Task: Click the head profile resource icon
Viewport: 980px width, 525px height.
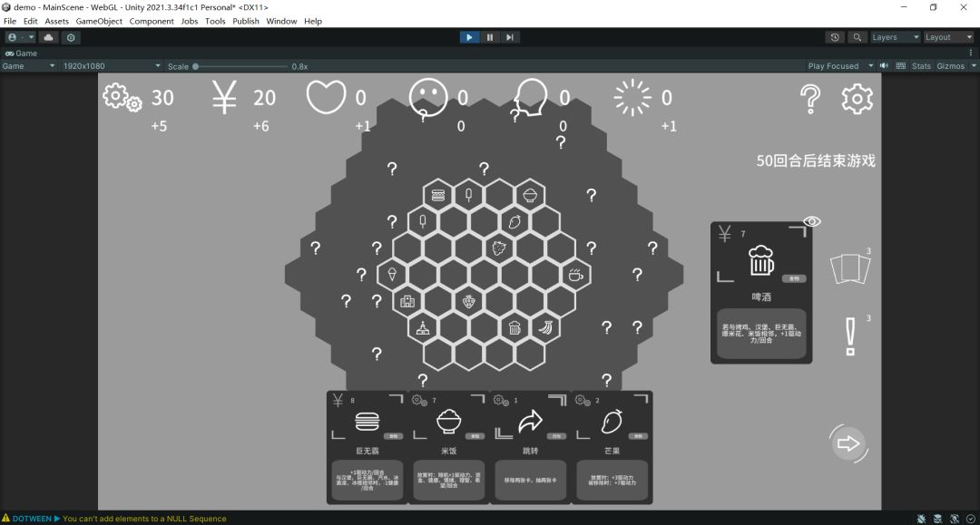Action: (530, 98)
